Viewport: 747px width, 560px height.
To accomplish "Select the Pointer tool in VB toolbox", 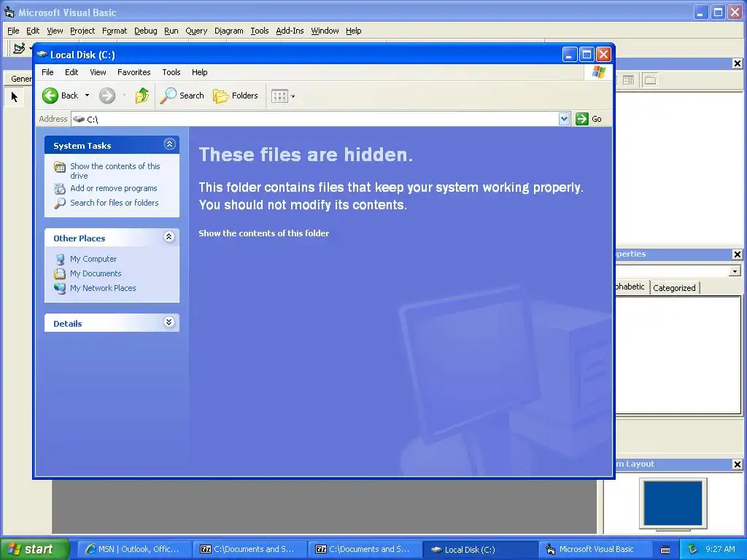I will [x=15, y=97].
